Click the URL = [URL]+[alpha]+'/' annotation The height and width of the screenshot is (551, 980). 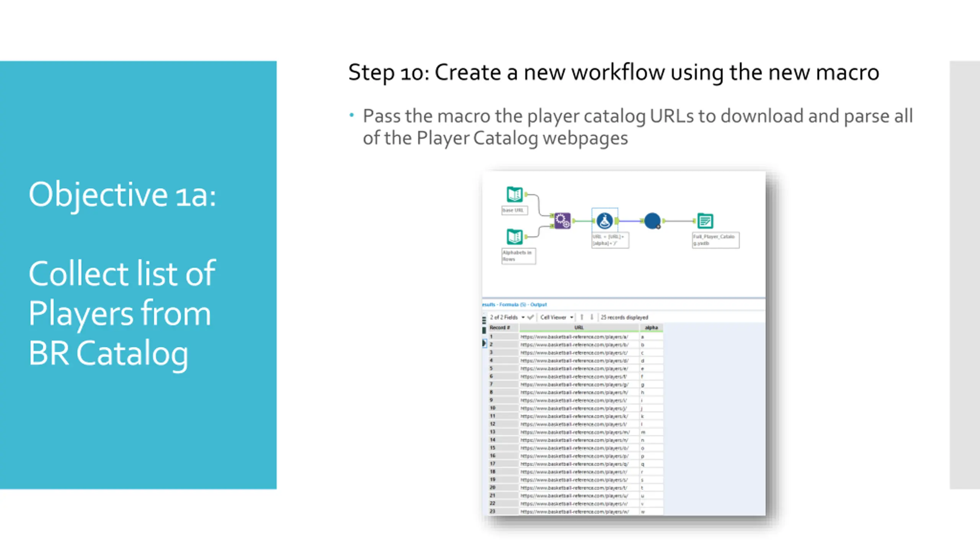[x=610, y=240]
